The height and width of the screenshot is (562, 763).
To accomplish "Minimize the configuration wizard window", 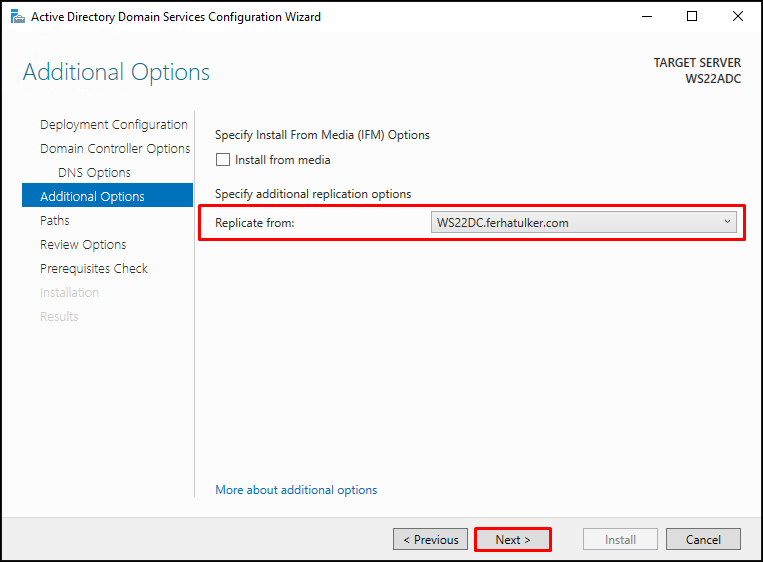I will point(645,17).
